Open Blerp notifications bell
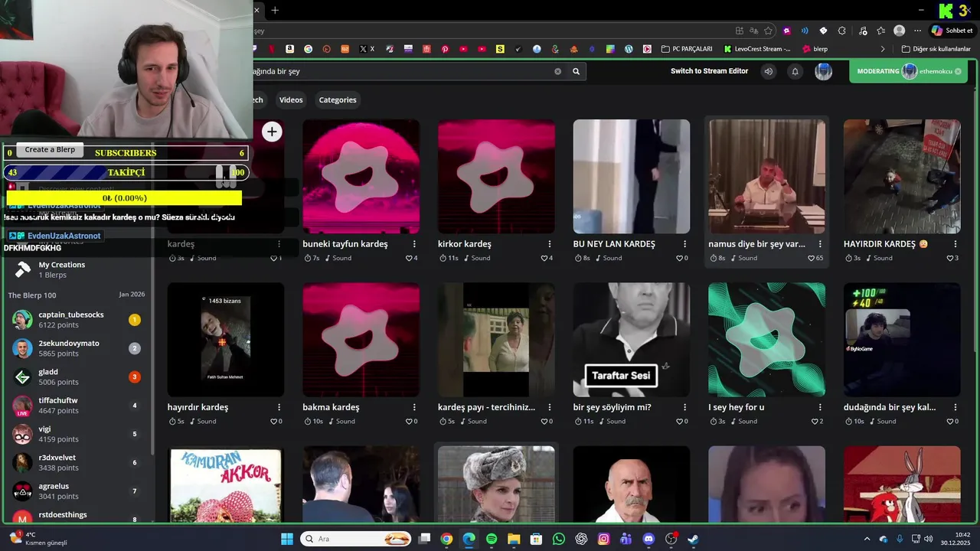 coord(795,71)
